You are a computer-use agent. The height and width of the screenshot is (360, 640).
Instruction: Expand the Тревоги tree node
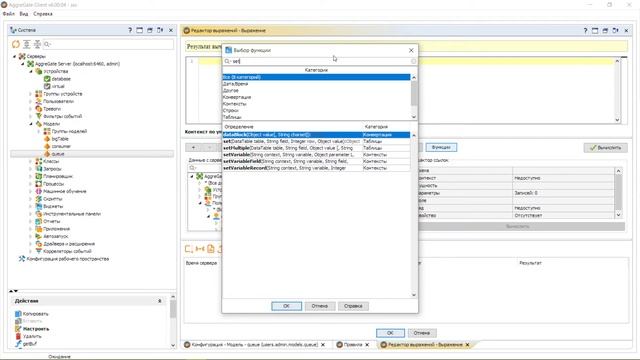(31, 109)
